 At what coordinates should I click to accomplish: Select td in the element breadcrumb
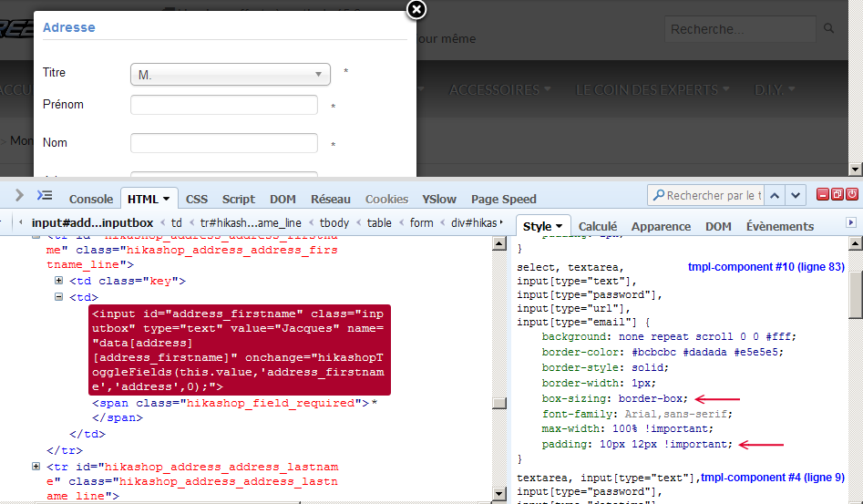(x=176, y=223)
